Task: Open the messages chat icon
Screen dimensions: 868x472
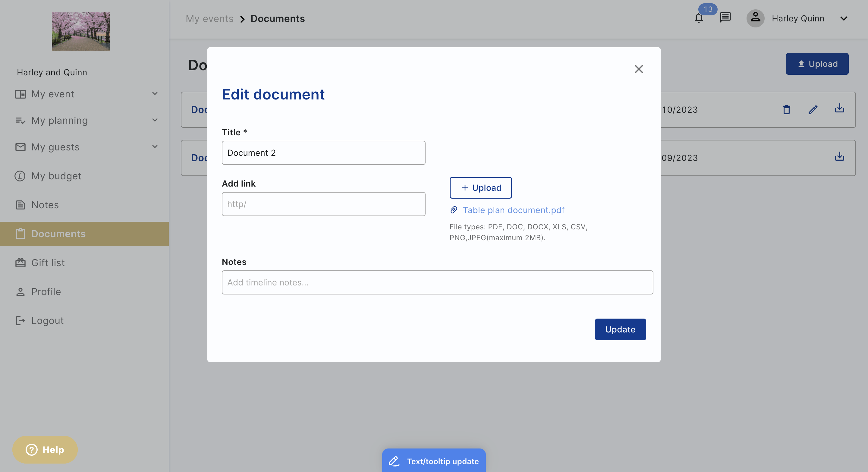Action: click(x=725, y=17)
